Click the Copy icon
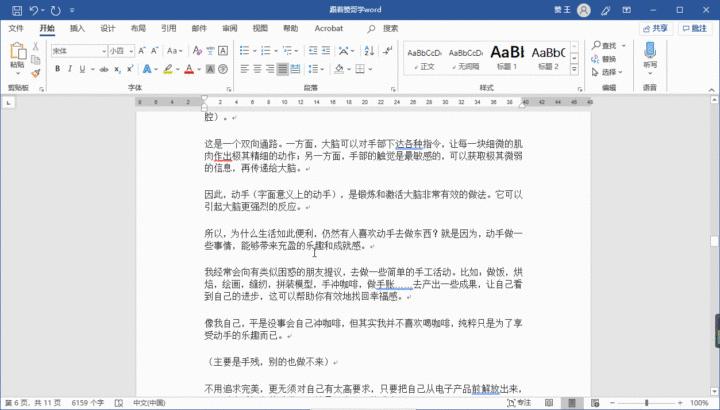 36,60
